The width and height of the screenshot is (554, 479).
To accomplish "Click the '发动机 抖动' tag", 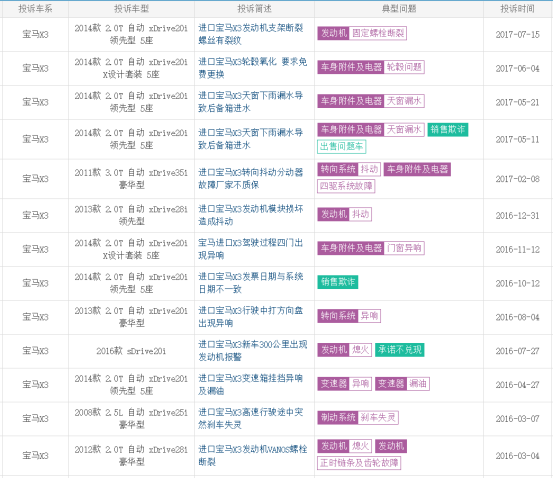I will [x=344, y=214].
